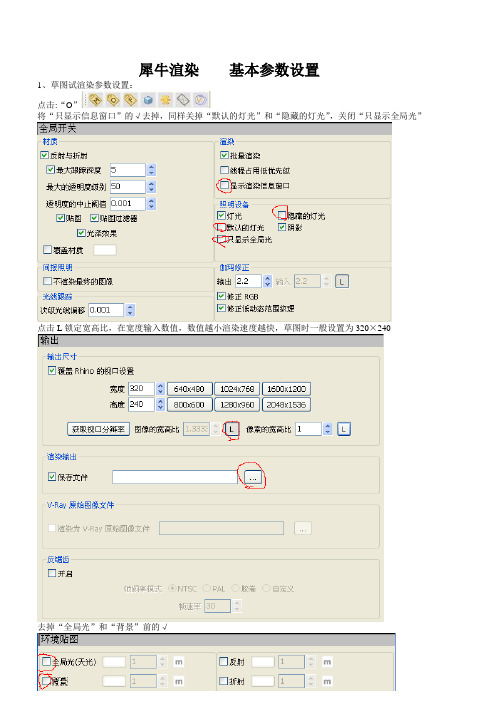Click the 全局光(天光) color swatch
496x702 pixels.
pyautogui.click(x=114, y=662)
